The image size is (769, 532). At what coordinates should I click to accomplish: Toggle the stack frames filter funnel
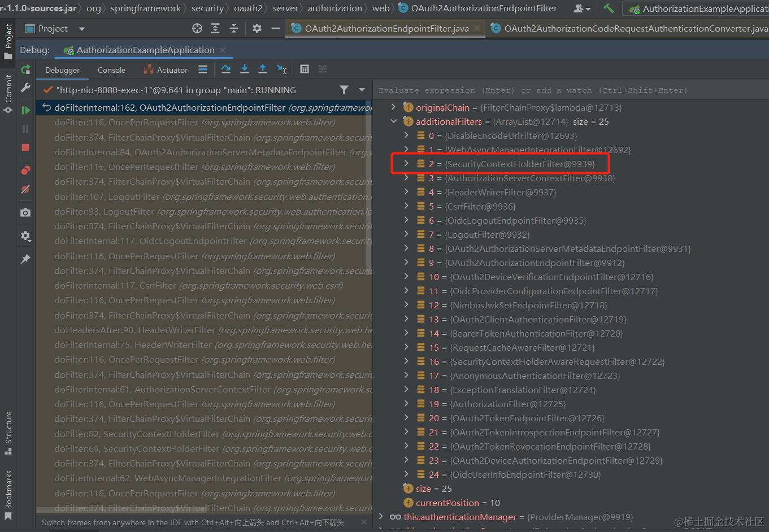click(x=345, y=90)
